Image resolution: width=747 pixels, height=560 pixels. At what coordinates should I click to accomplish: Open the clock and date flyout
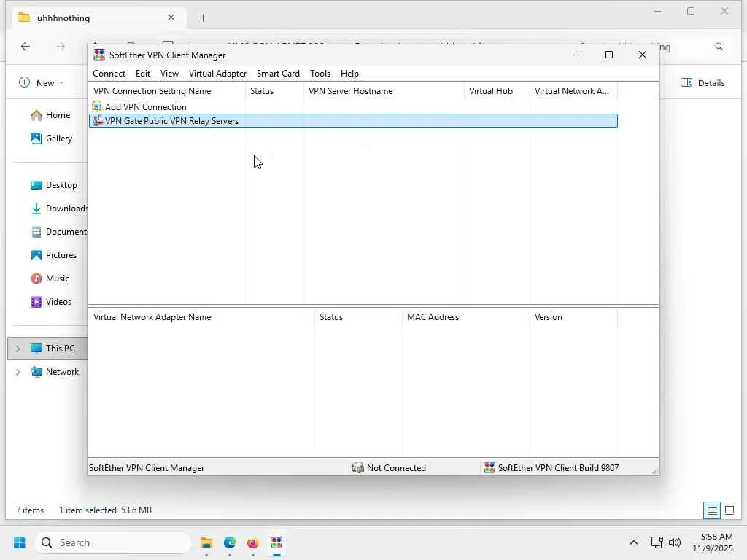click(713, 542)
